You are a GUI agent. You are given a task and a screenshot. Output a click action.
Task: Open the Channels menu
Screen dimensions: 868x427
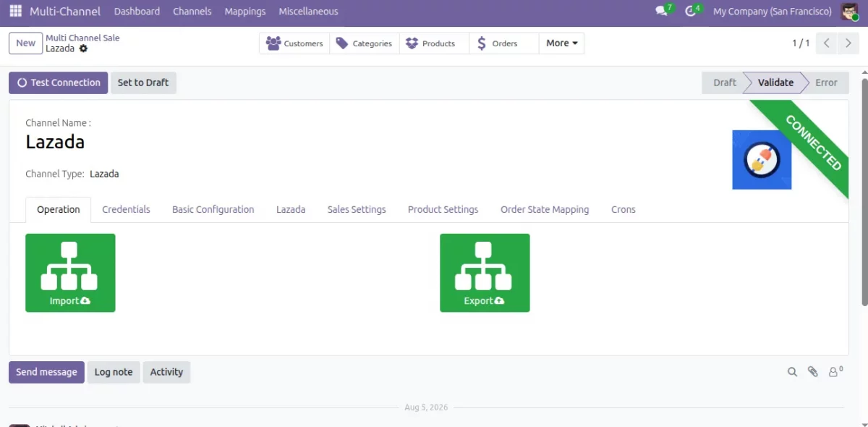pyautogui.click(x=192, y=11)
